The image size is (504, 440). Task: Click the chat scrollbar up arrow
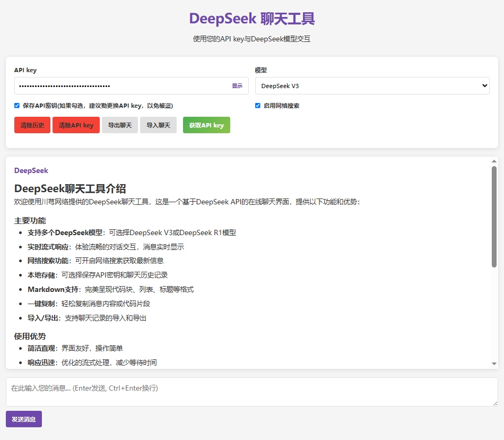[x=494, y=161]
